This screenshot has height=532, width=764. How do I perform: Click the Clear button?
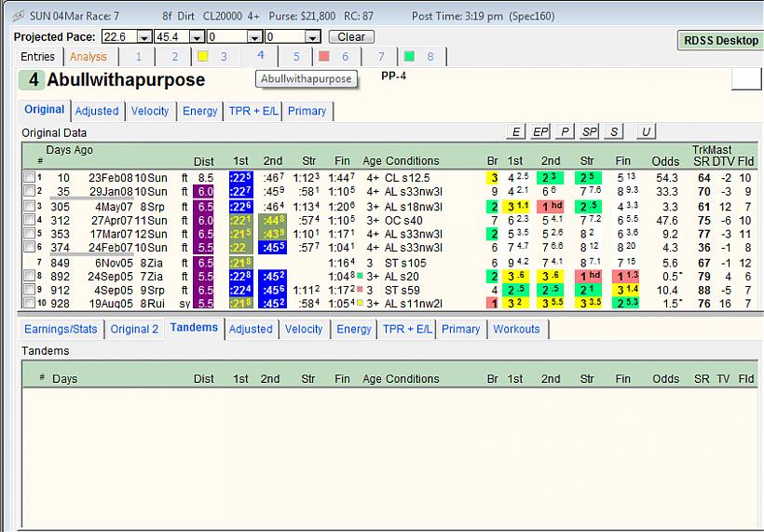[x=351, y=37]
